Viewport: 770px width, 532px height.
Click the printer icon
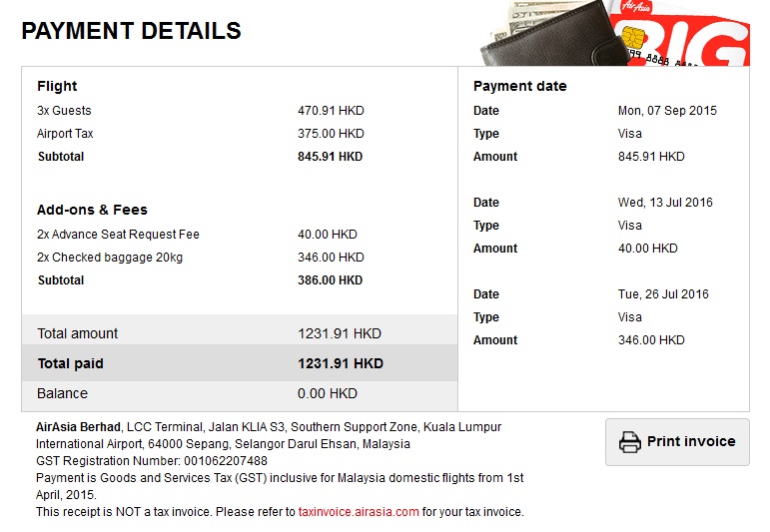click(629, 442)
